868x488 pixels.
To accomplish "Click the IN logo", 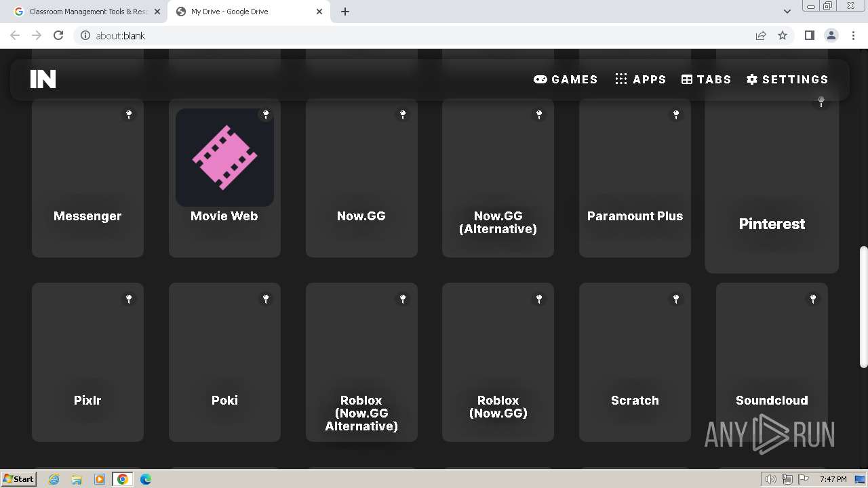I will 43,79.
